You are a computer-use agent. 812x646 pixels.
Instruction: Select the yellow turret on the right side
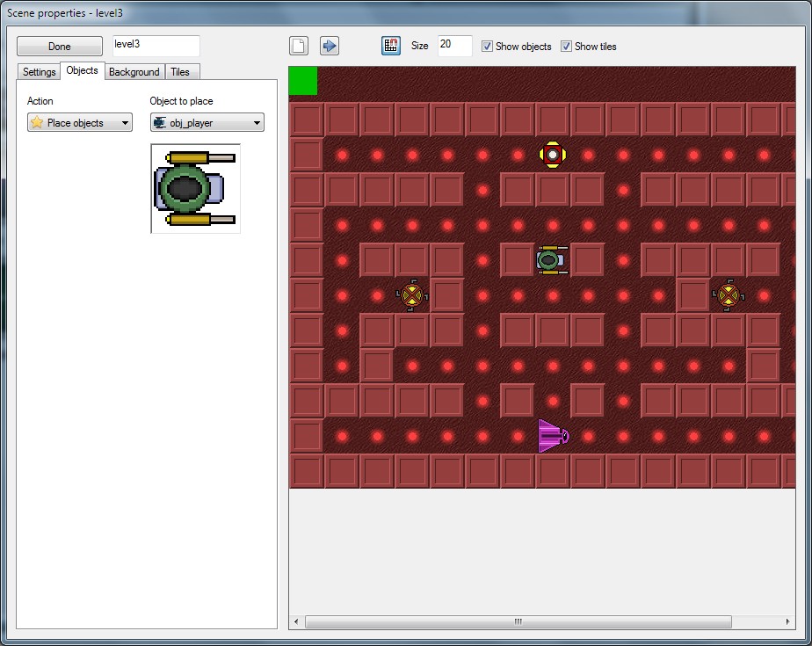(x=728, y=294)
